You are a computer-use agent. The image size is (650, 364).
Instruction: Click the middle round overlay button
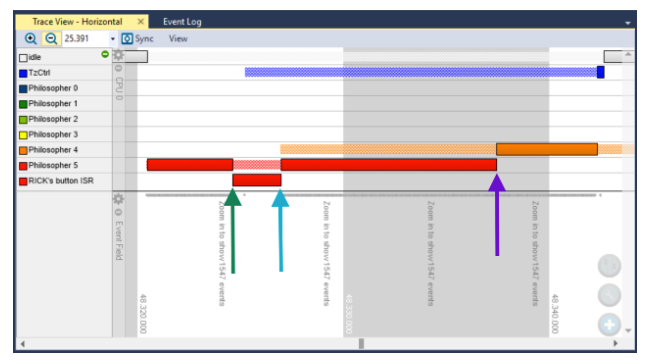point(609,295)
